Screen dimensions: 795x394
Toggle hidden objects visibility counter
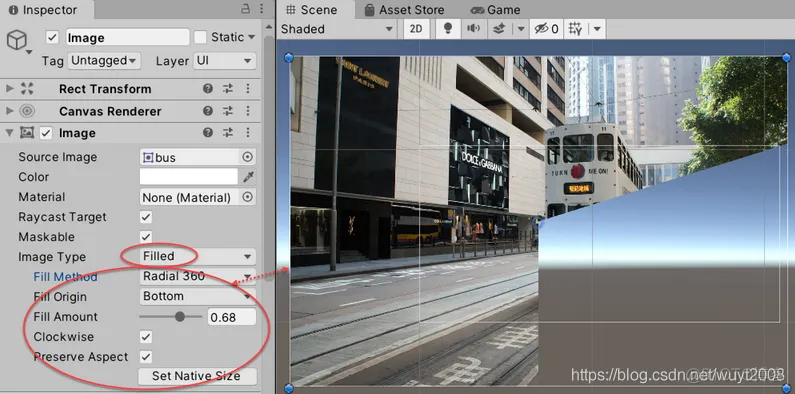547,29
